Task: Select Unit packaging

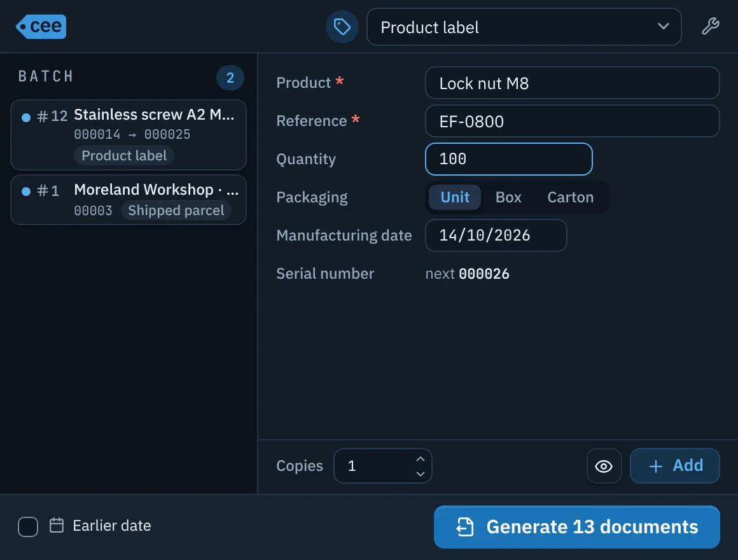Action: point(455,197)
